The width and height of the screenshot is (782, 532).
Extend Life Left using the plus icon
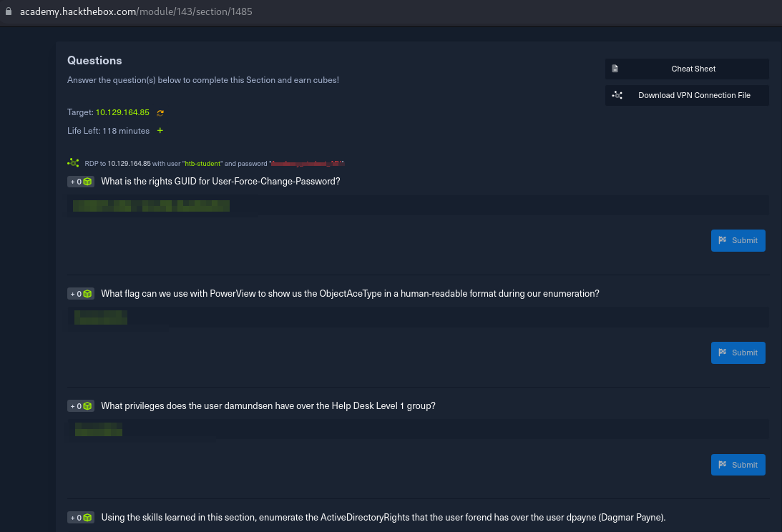point(160,131)
